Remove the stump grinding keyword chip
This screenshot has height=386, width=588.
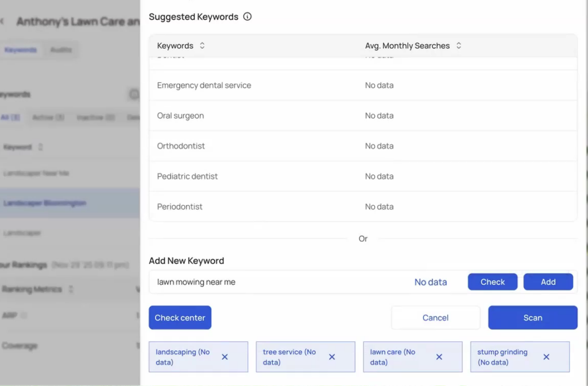pyautogui.click(x=546, y=357)
